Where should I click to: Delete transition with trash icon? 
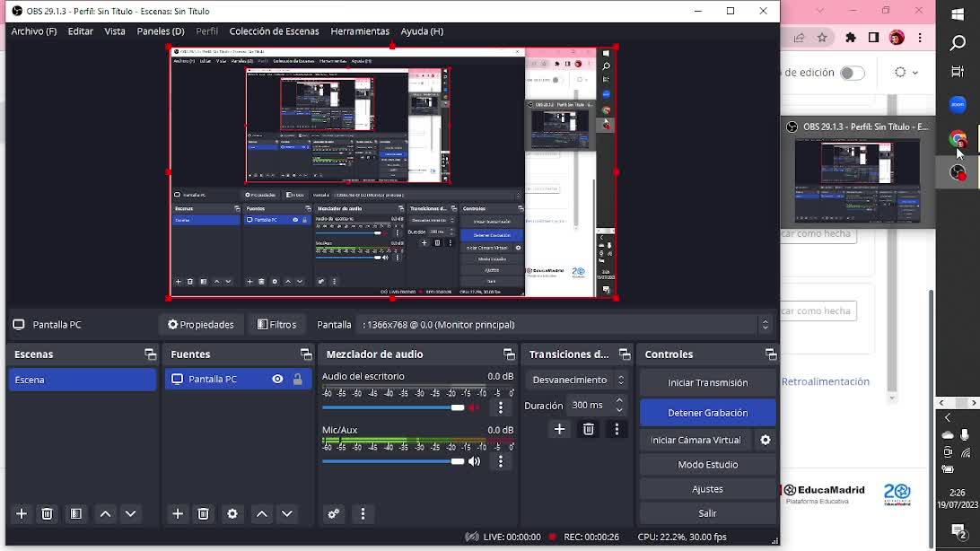[588, 429]
